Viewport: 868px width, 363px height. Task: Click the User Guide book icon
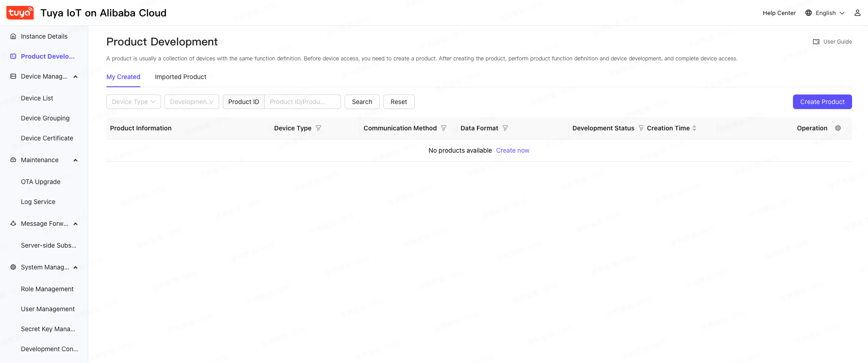coord(816,42)
